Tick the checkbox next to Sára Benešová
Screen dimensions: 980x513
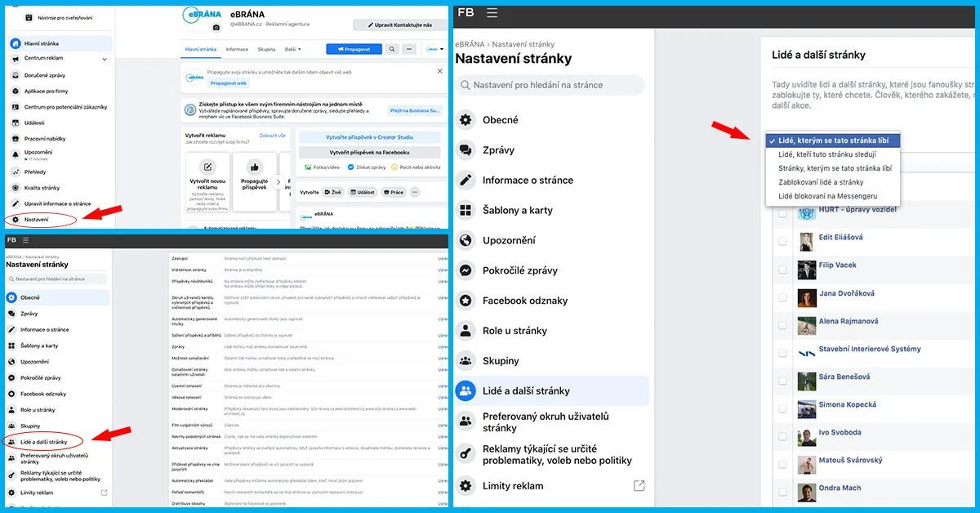(x=783, y=381)
